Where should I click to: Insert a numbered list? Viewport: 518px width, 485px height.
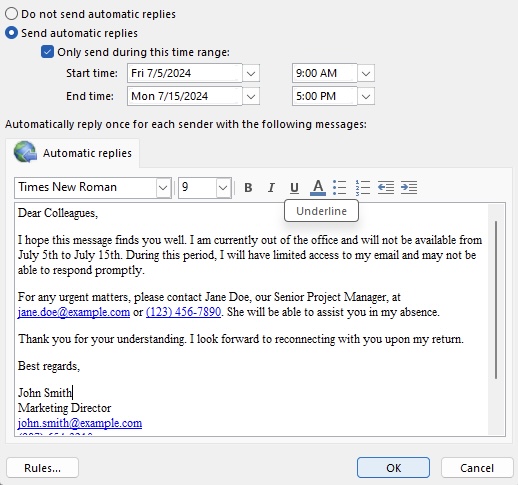pyautogui.click(x=363, y=188)
